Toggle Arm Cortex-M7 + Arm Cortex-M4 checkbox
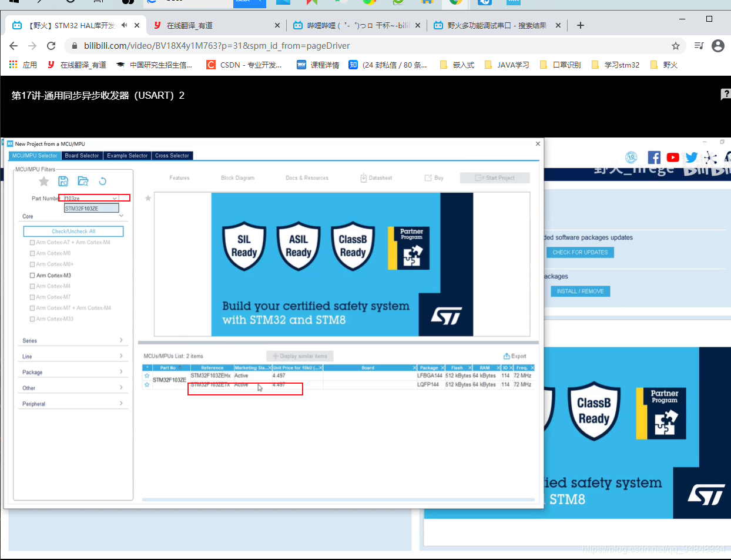Image resolution: width=731 pixels, height=560 pixels. click(x=32, y=308)
